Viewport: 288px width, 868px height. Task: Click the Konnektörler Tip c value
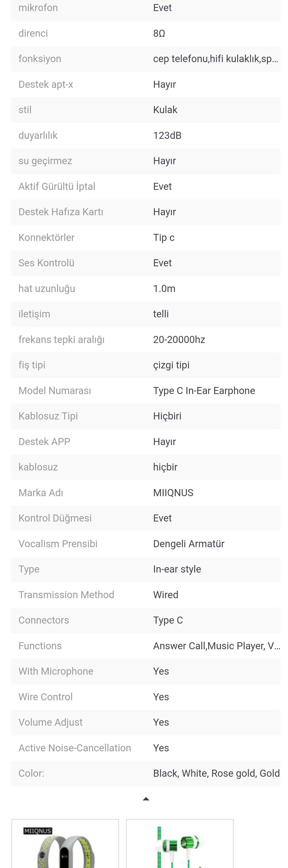(x=164, y=238)
